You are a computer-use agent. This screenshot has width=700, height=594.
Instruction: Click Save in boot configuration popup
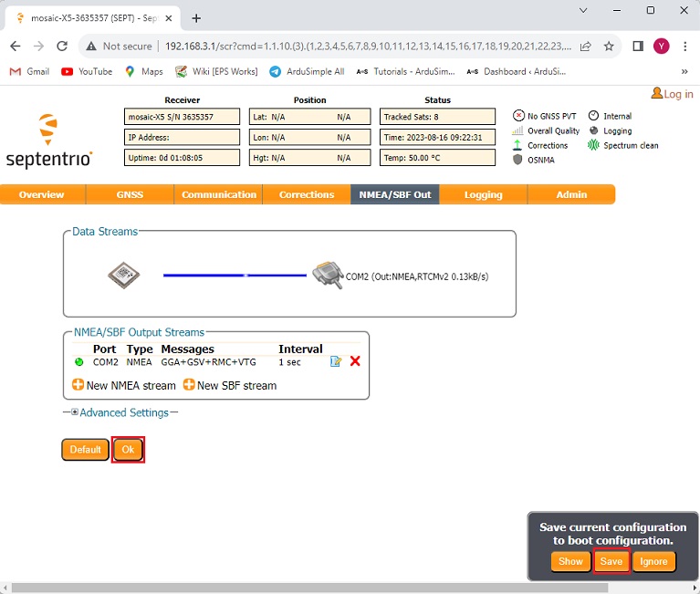[611, 561]
